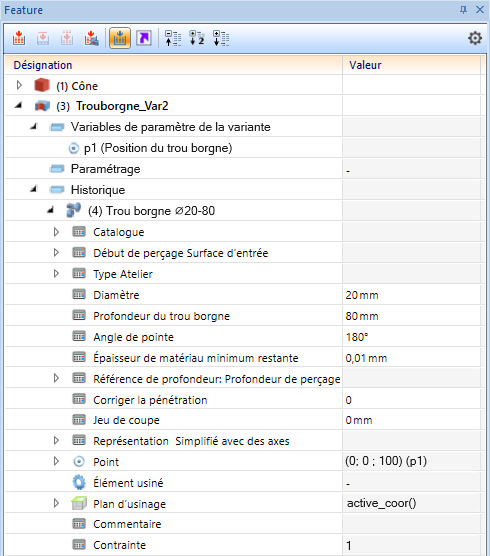Collapse the Historique section

click(34, 189)
